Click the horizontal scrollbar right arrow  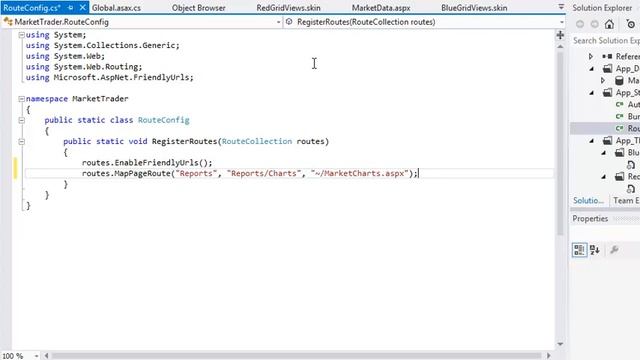point(549,356)
